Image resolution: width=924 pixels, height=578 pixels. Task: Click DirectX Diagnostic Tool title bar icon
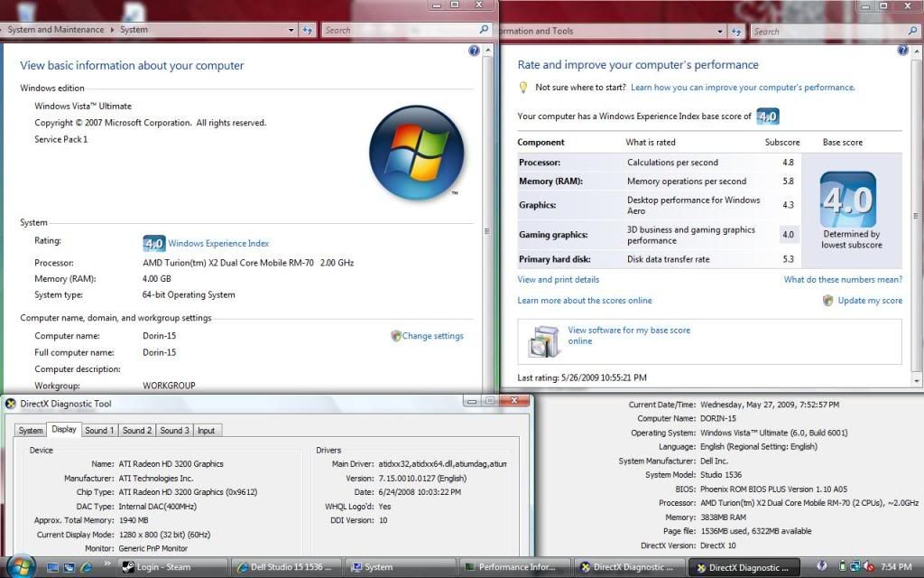11,404
